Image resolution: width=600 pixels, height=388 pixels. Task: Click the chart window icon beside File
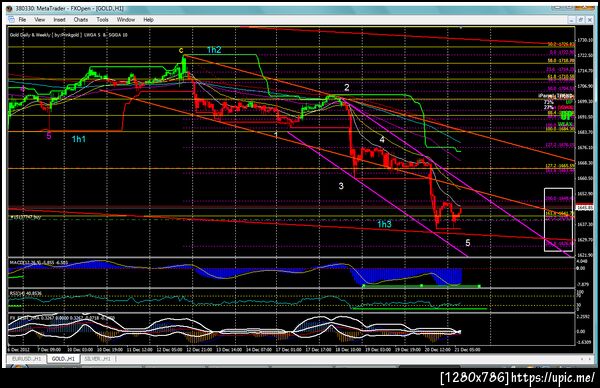tap(11, 20)
